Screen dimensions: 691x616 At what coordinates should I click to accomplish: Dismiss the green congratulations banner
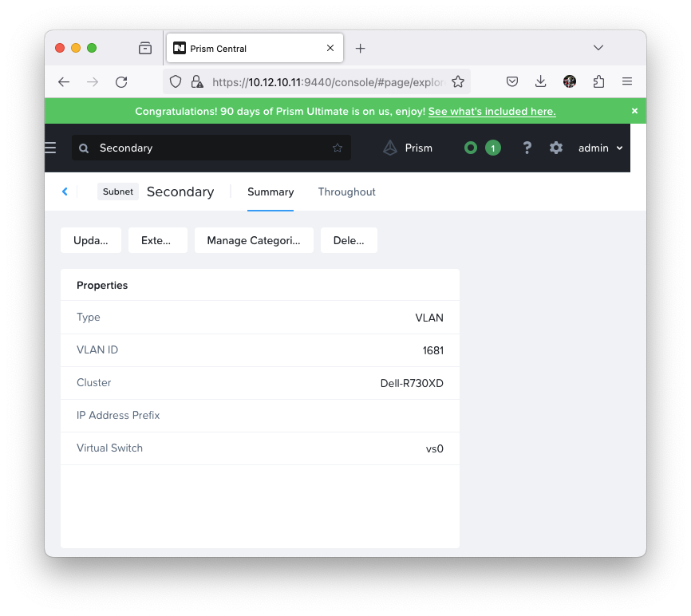634,111
